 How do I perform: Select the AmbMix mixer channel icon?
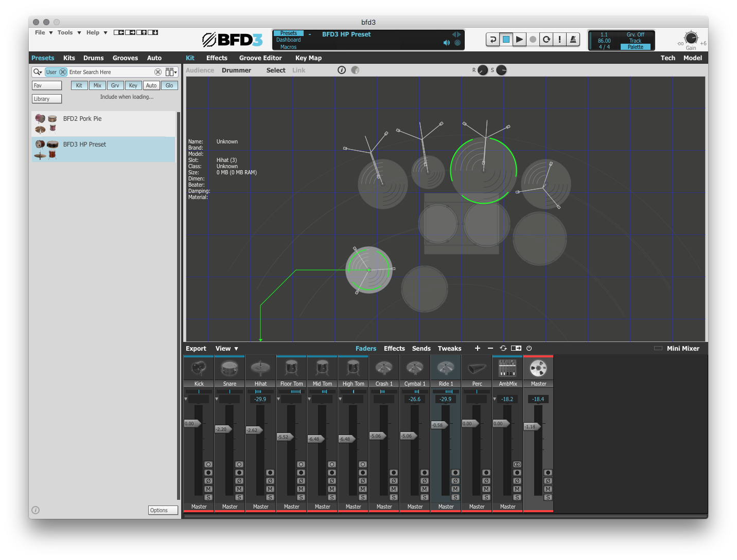click(x=507, y=368)
